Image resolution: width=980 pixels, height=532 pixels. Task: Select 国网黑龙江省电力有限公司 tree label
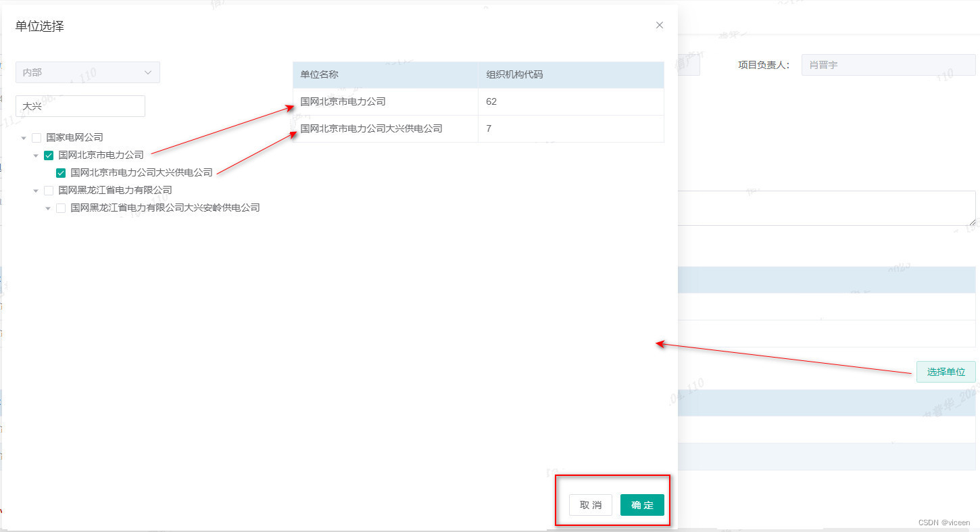coord(115,190)
